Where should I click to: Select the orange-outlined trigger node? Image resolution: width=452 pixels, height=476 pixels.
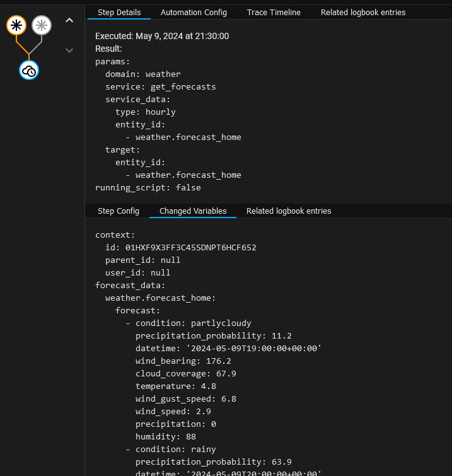click(x=16, y=25)
